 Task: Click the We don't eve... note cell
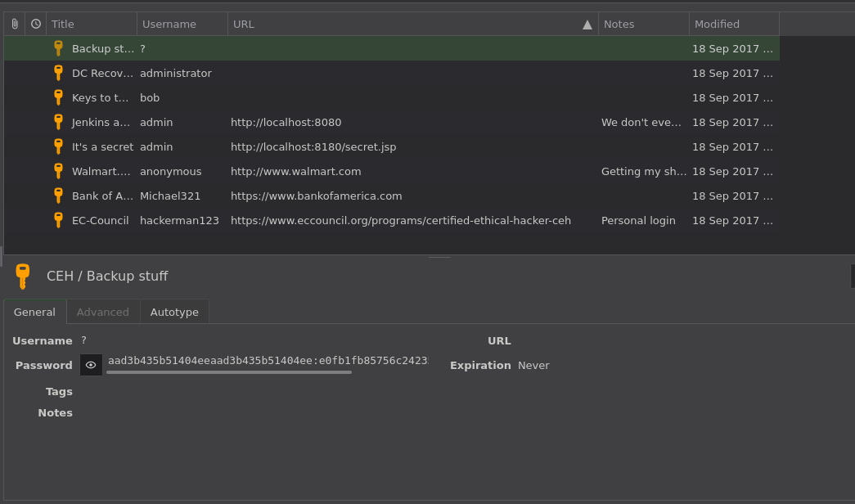[641, 122]
